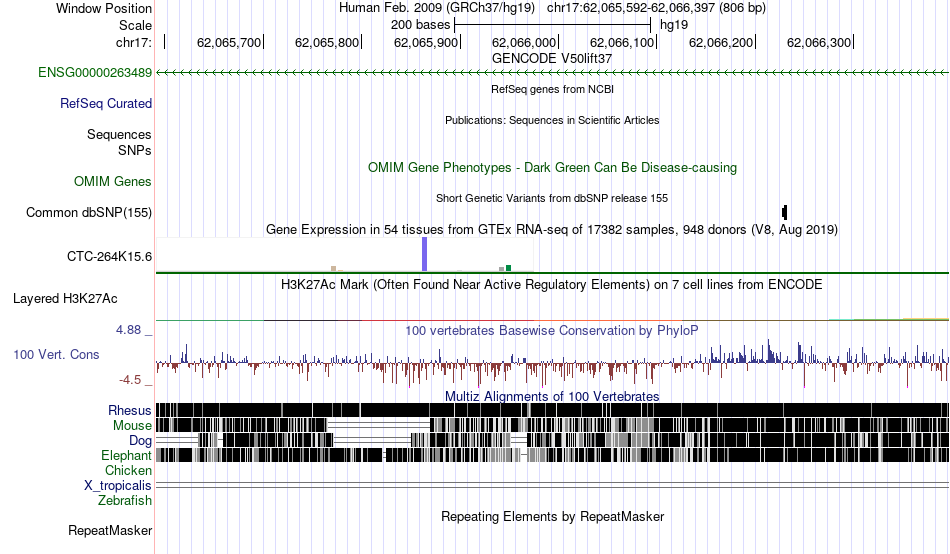Click the Multiz Alignments of 100 Vertebrates title
The height and width of the screenshot is (554, 950).
pyautogui.click(x=552, y=396)
